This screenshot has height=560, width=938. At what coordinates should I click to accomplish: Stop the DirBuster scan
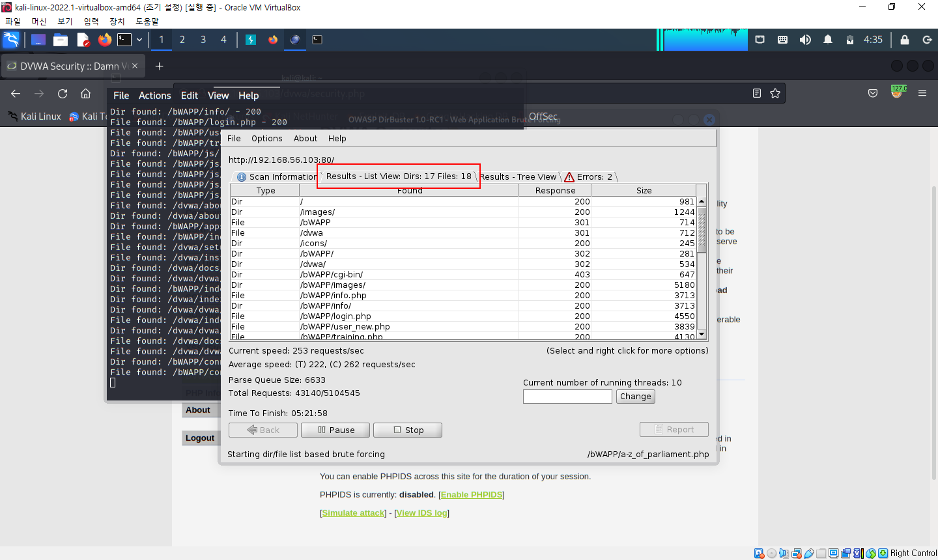coord(408,430)
